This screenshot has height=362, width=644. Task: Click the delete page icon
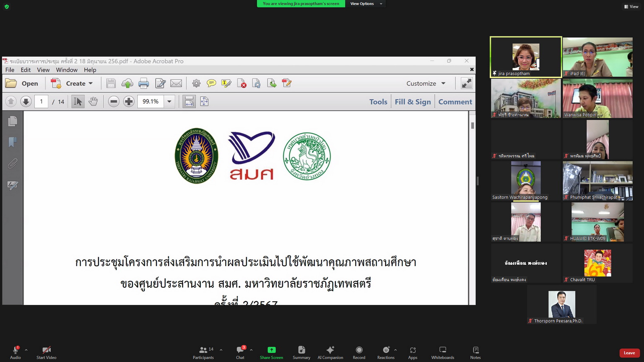coord(241,83)
